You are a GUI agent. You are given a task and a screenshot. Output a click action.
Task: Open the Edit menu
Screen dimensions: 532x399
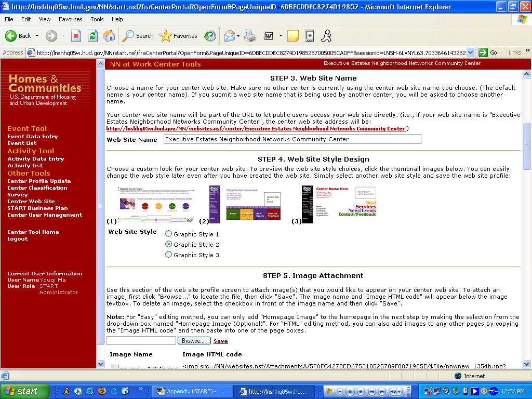tap(26, 19)
